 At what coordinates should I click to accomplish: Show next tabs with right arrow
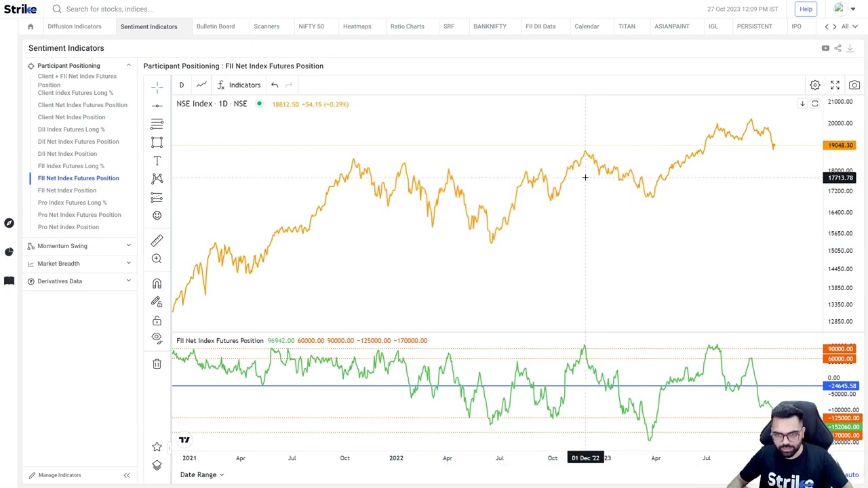click(x=835, y=26)
